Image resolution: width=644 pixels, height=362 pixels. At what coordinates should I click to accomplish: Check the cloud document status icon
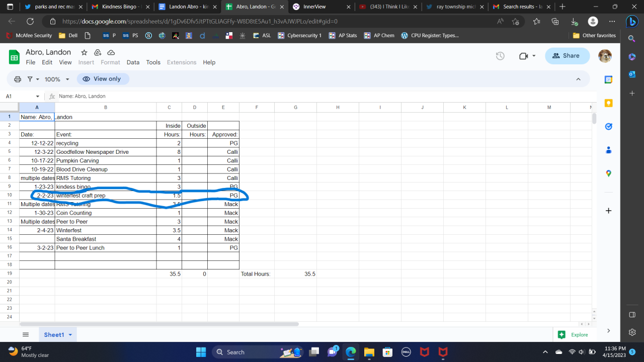tap(111, 52)
